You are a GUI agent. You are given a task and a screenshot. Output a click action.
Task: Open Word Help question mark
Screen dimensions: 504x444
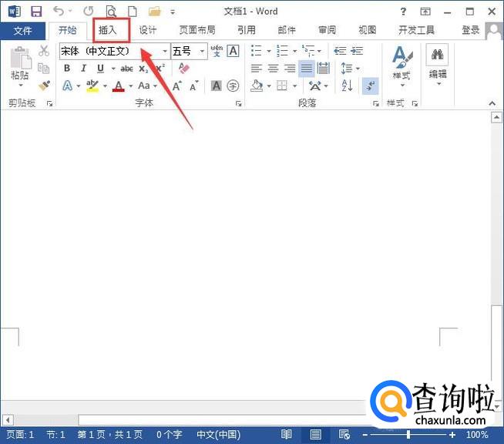pos(403,12)
